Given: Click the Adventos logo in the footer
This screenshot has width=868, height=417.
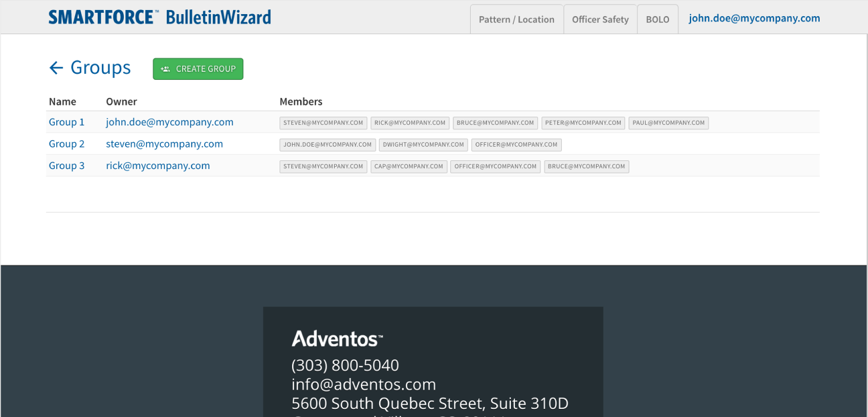Looking at the screenshot, I should coord(337,339).
